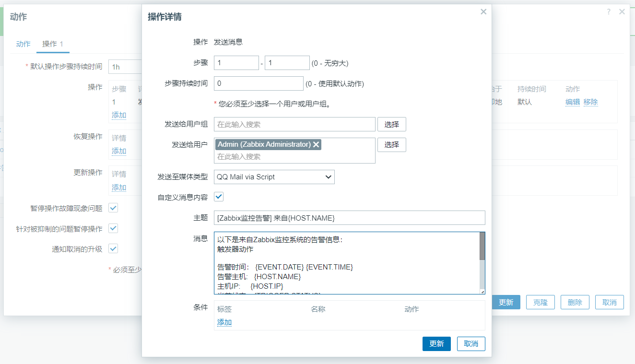Click 取消 button in 操作详情 dialog
635x364 pixels.
coord(471,344)
